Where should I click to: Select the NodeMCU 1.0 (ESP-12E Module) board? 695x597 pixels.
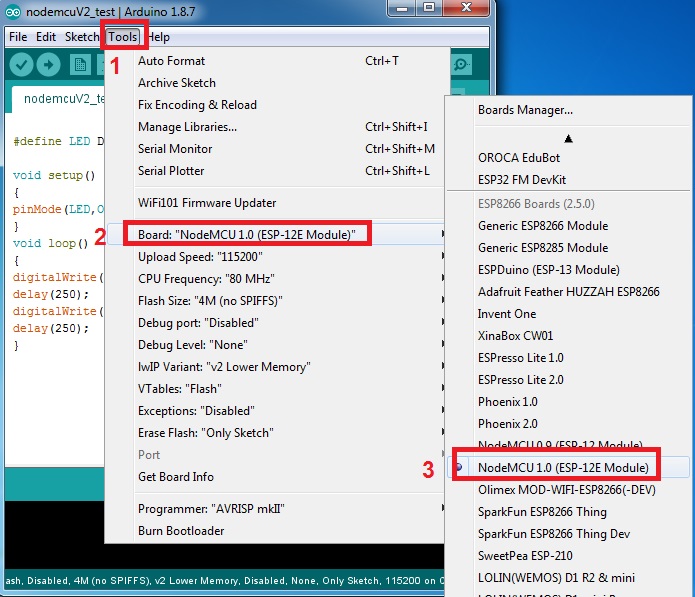[563, 467]
